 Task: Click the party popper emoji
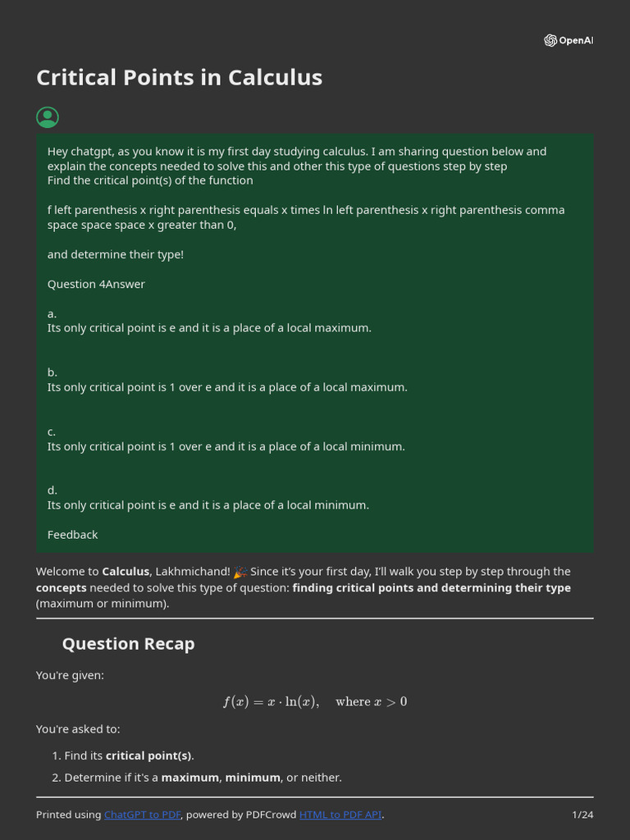[240, 572]
